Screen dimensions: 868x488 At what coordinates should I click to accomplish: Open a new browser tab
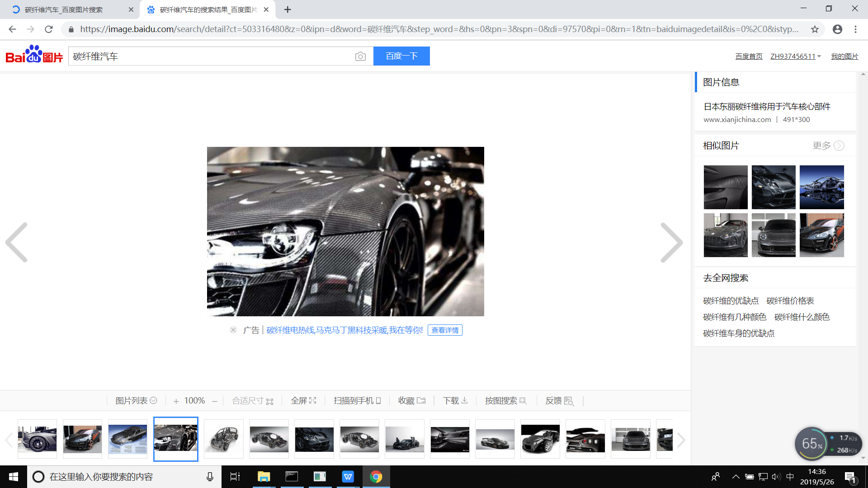[x=288, y=9]
